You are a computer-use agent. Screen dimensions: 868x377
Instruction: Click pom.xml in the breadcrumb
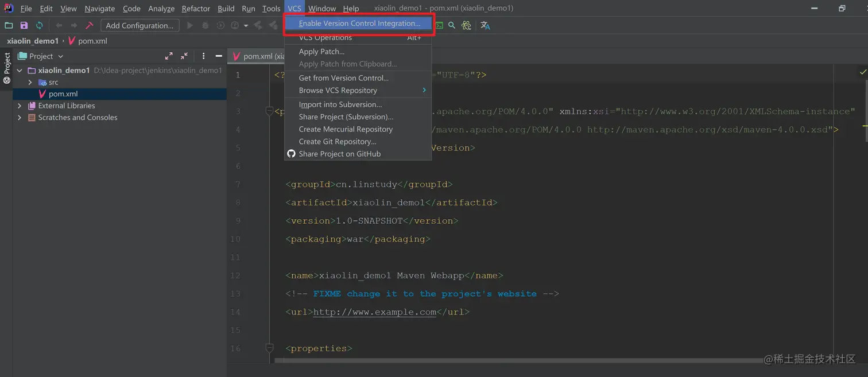point(92,41)
